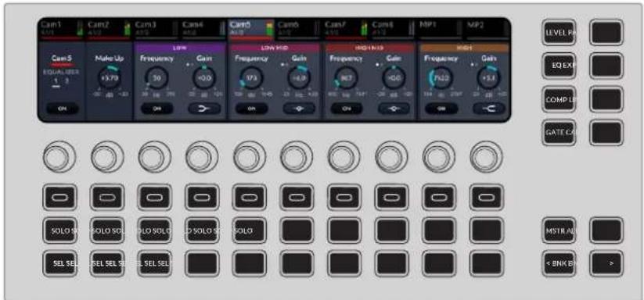Push the tenth oval-icon button below the knobs

pos(487,197)
